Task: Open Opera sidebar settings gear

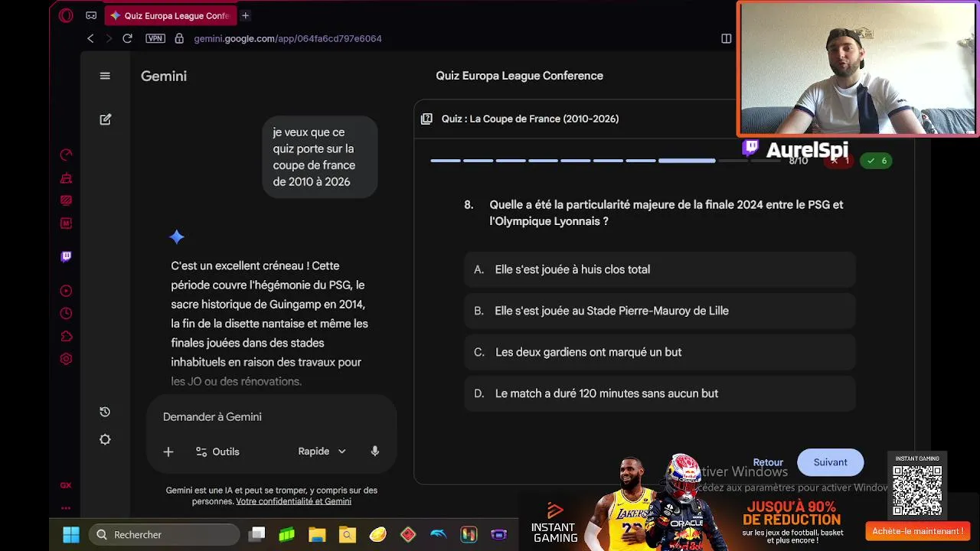Action: 66,359
